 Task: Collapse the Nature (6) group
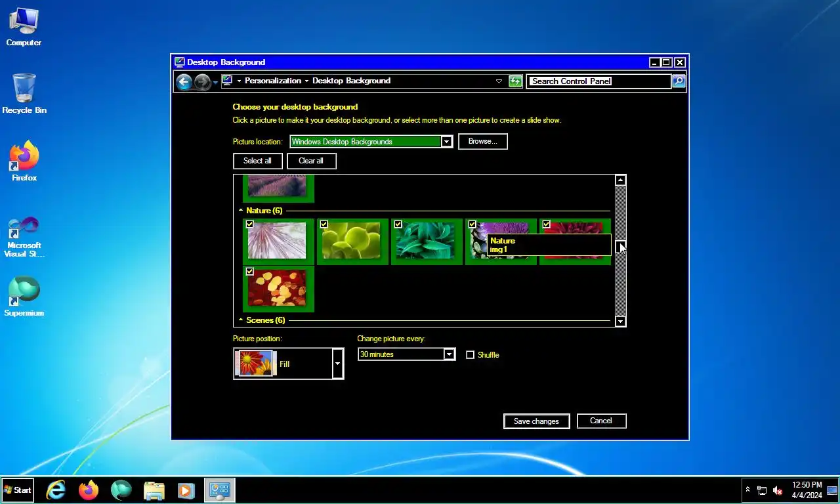(241, 211)
